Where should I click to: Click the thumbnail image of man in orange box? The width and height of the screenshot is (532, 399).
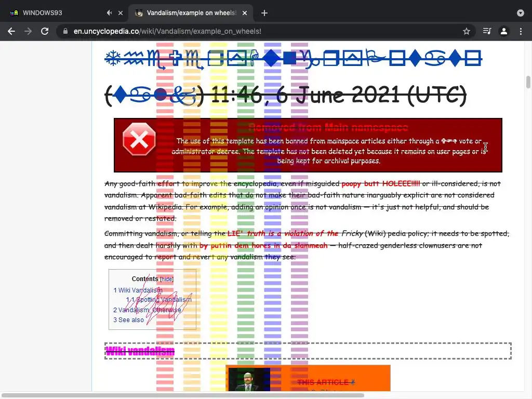coord(249,379)
